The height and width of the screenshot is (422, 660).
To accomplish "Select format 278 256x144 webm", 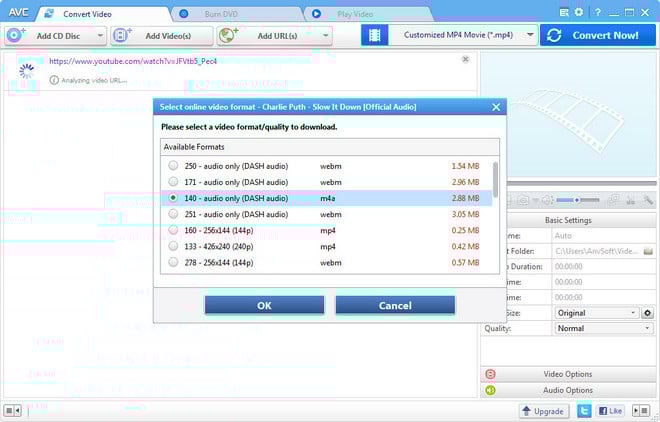I will click(326, 263).
